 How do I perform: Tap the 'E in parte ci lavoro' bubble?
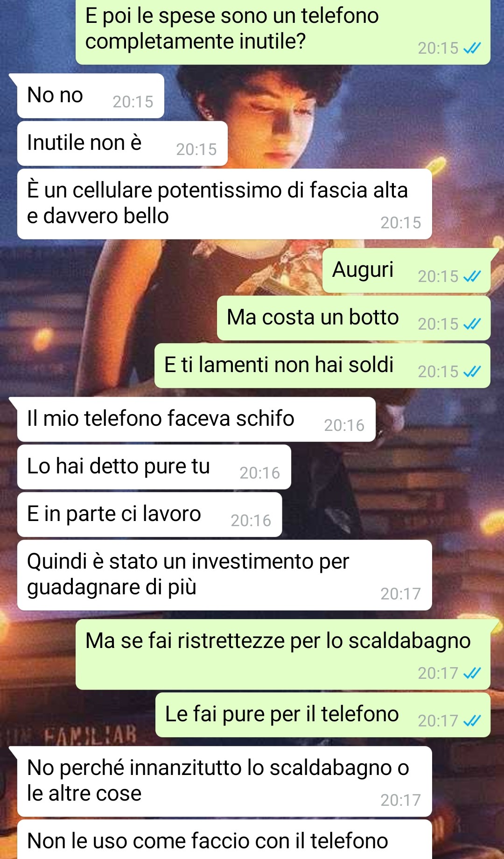click(149, 514)
